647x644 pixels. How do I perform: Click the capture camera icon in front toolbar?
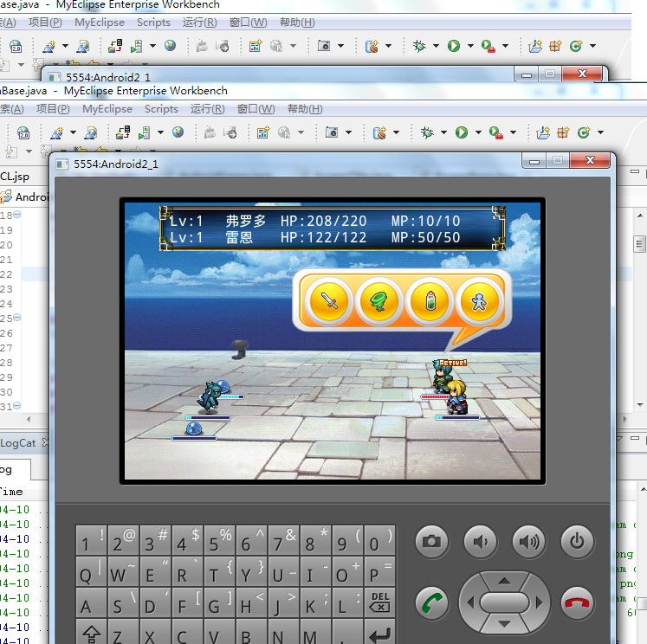[332, 132]
